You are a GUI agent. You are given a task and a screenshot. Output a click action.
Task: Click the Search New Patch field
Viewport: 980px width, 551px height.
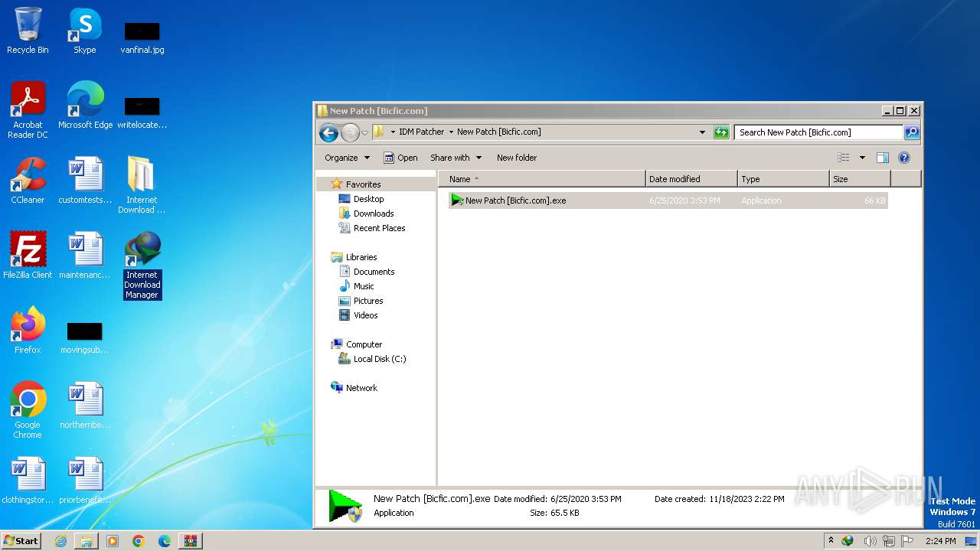click(x=819, y=132)
